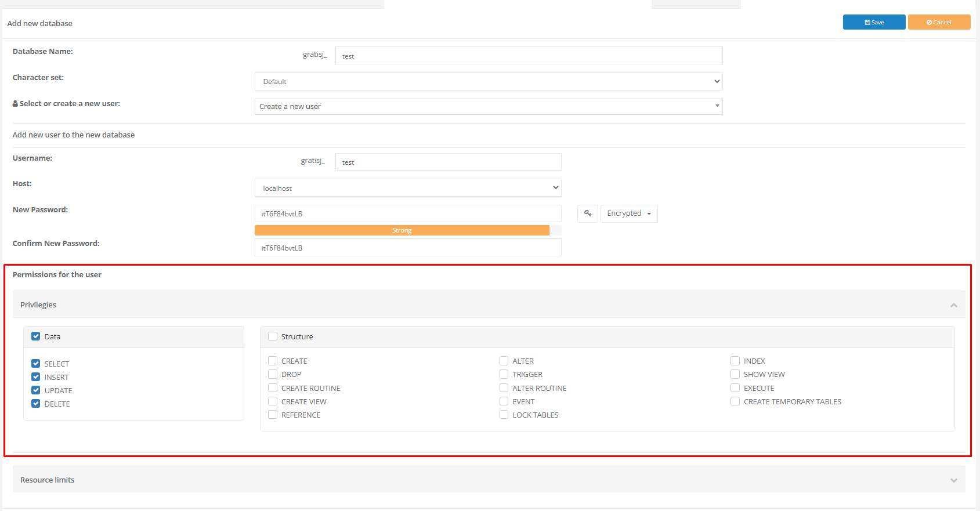Tick the CREATE privilege checkbox
This screenshot has height=511, width=980.
pos(273,361)
